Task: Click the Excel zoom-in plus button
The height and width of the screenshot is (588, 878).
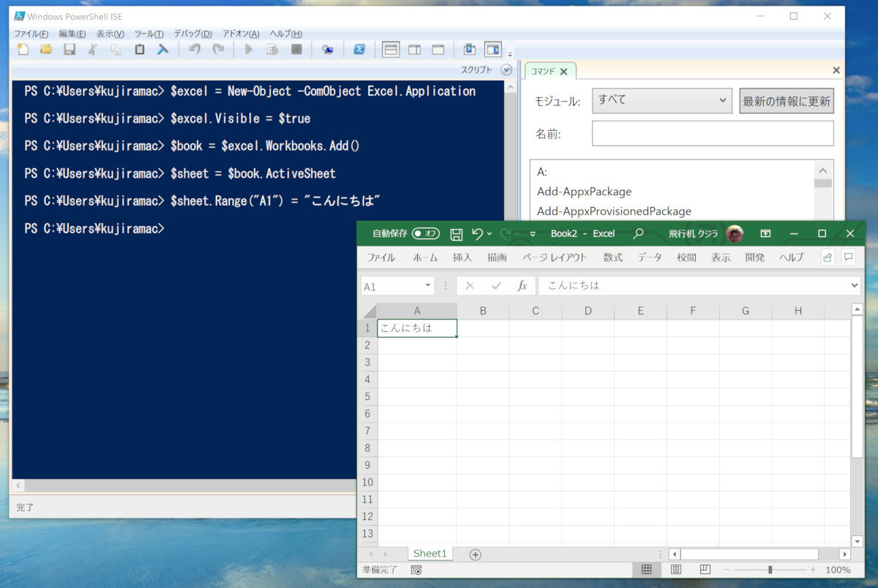Action: [813, 570]
